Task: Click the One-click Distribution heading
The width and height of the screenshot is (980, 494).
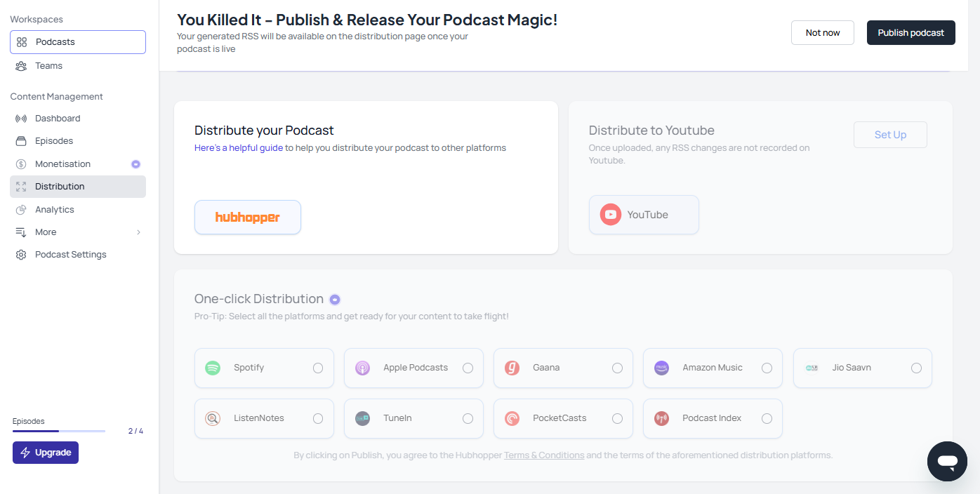Action: point(259,299)
